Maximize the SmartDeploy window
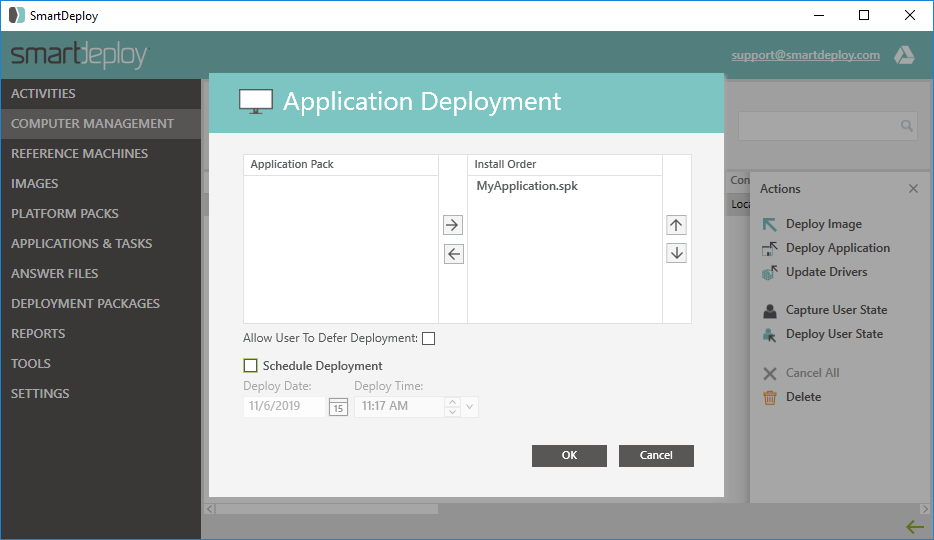Screen dimensions: 934x540 click(864, 15)
